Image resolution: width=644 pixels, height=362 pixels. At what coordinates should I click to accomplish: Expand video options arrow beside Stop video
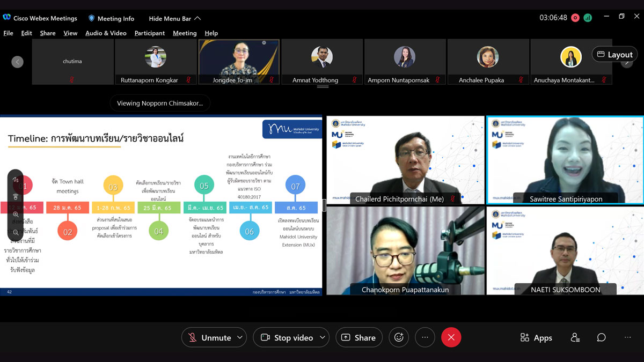(322, 337)
